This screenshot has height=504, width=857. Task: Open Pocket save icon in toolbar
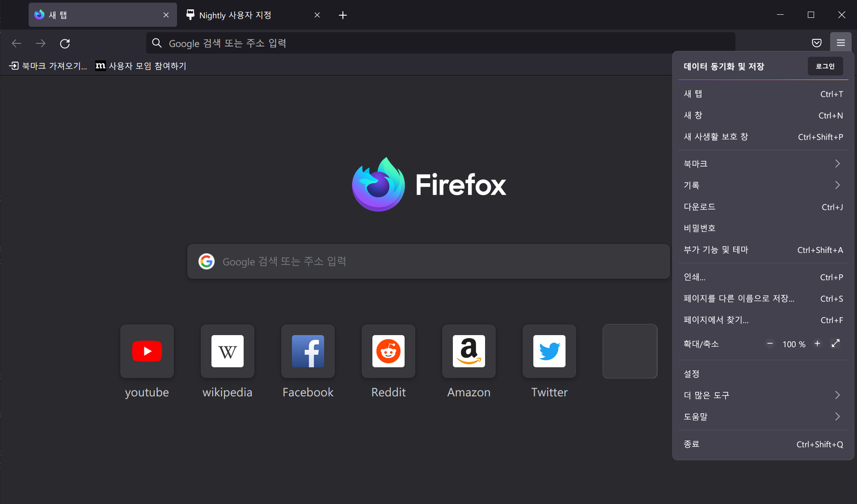click(x=816, y=43)
